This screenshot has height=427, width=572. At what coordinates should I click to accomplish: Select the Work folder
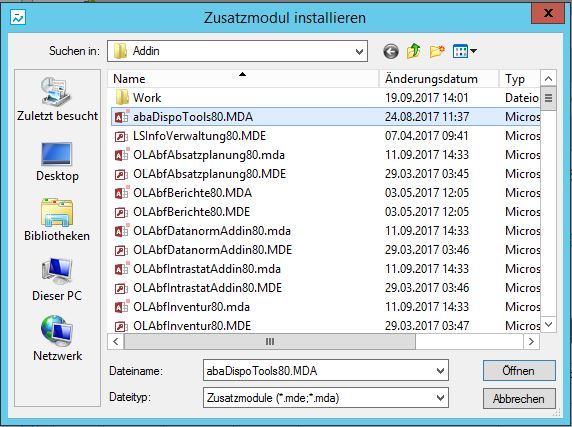pos(147,98)
